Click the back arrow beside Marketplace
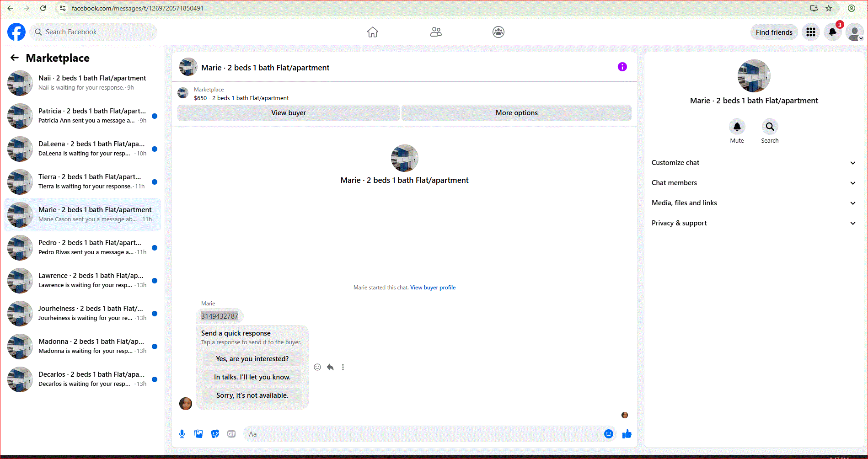868x459 pixels. pos(15,58)
